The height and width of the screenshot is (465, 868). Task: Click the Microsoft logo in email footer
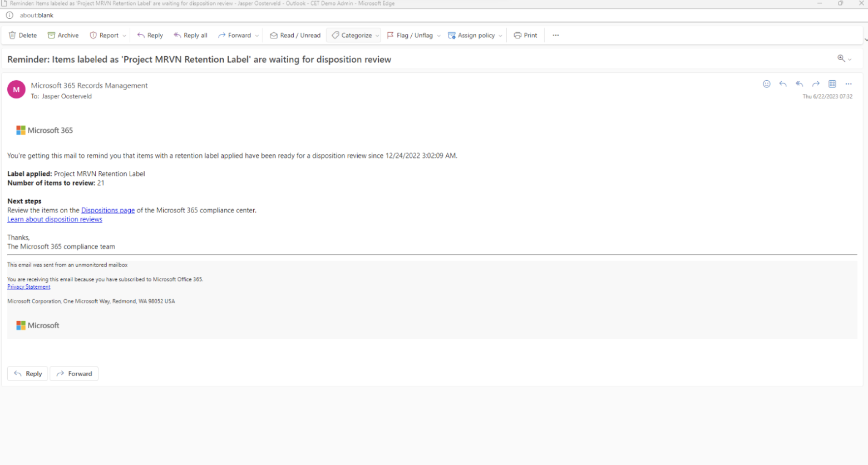click(38, 325)
